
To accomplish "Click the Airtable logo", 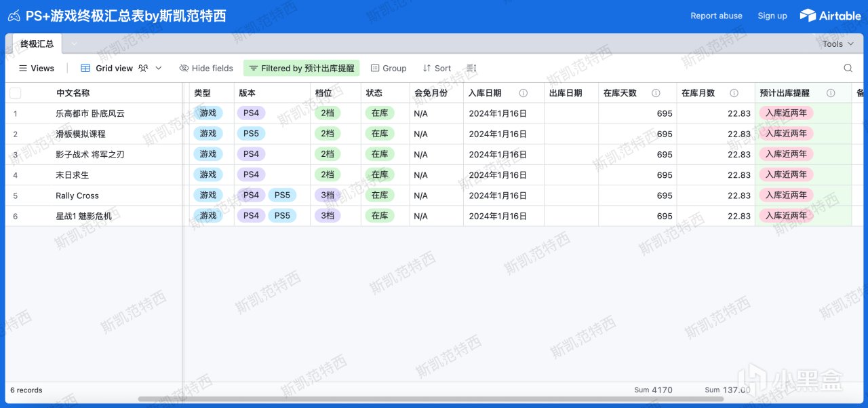I will tap(830, 16).
